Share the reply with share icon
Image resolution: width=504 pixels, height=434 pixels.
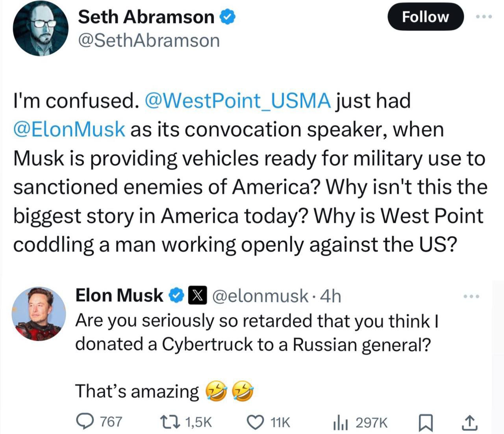point(469,423)
